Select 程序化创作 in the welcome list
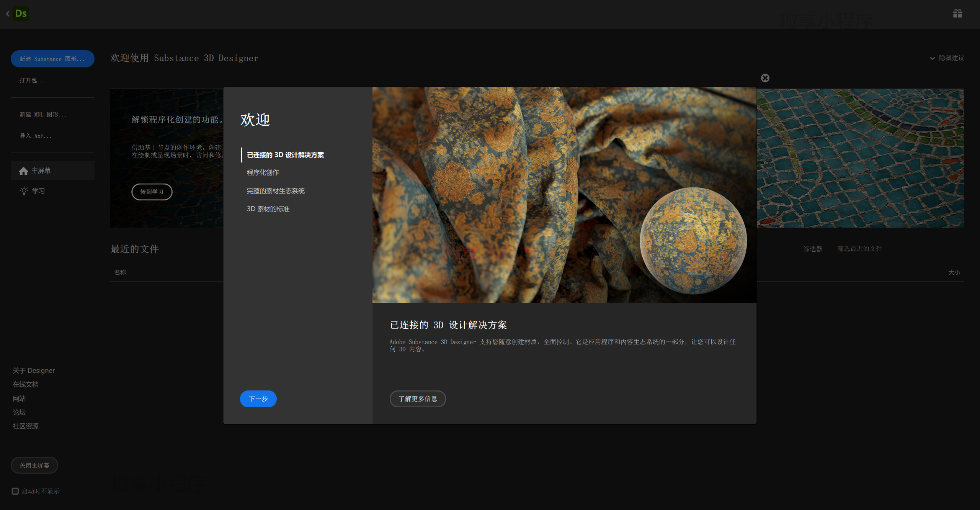 pos(263,173)
